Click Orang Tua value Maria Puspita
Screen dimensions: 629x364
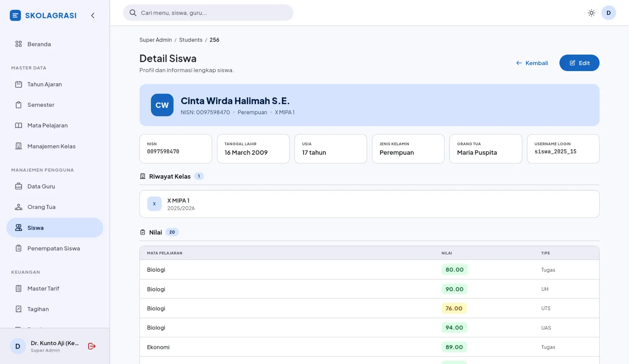[x=477, y=152]
